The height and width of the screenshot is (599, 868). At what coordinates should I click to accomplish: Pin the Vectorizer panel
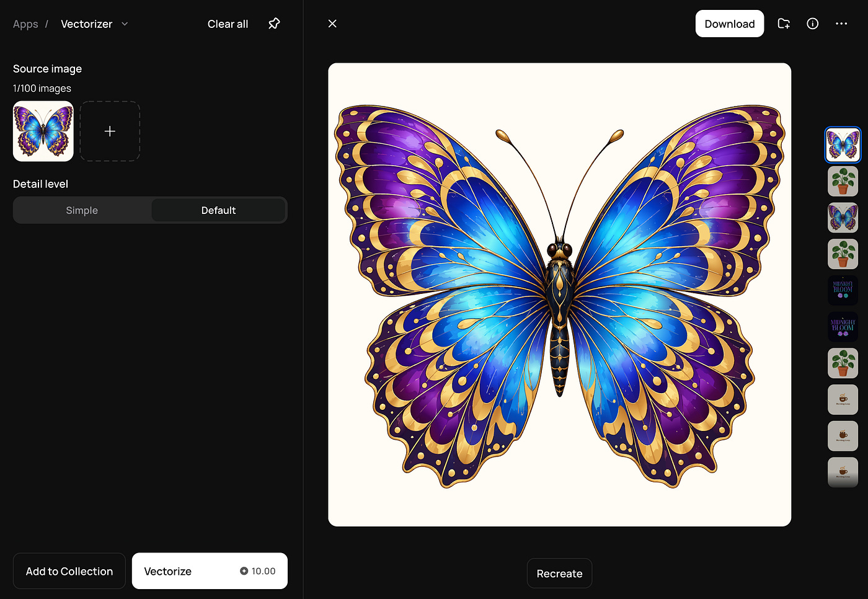point(274,24)
